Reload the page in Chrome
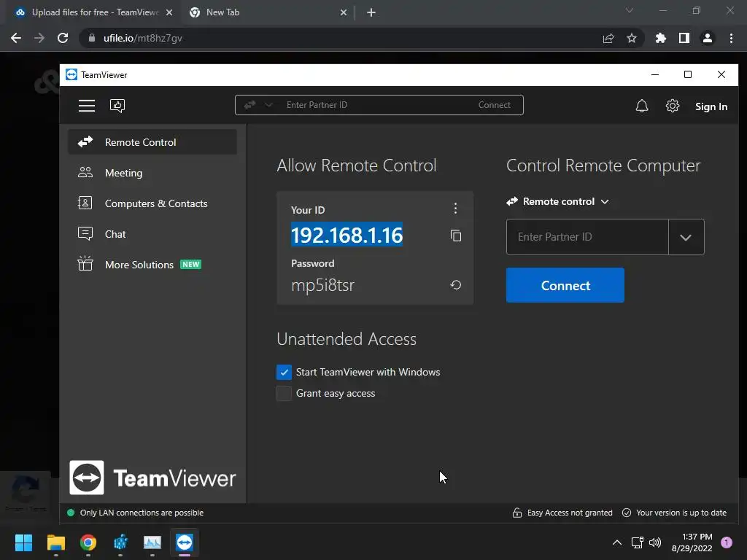The width and height of the screenshot is (747, 560). [63, 38]
